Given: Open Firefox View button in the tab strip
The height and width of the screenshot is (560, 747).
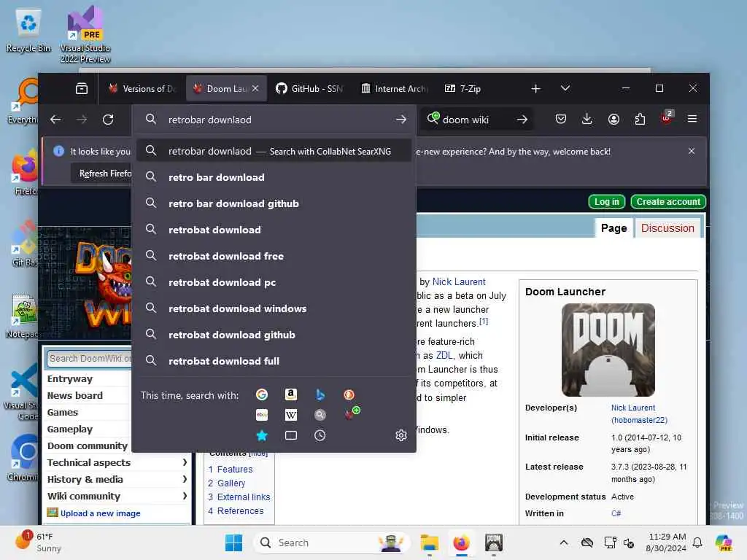Looking at the screenshot, I should click(x=82, y=88).
